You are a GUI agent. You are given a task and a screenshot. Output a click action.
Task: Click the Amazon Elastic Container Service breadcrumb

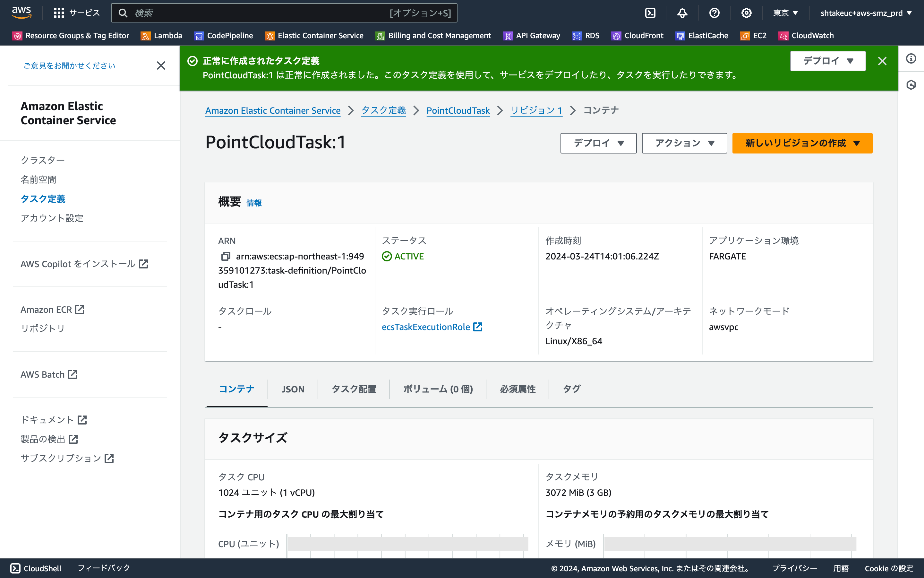[x=273, y=110]
